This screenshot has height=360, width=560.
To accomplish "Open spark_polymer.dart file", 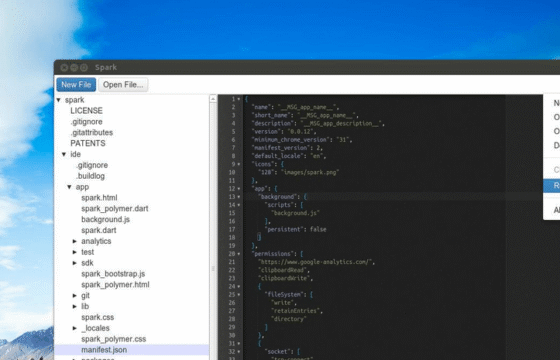I will [115, 209].
